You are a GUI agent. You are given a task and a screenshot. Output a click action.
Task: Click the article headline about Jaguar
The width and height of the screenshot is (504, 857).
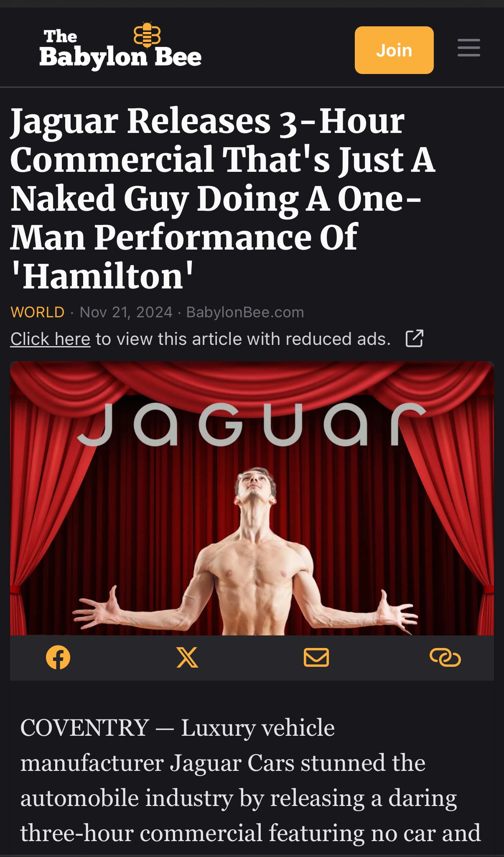coord(223,198)
